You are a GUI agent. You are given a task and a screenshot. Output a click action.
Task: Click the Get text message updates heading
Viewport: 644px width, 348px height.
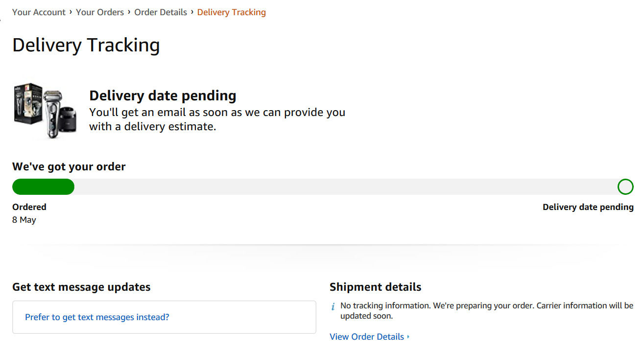(81, 287)
